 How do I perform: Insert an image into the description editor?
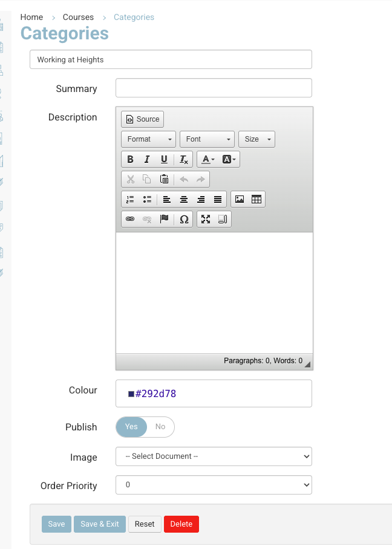point(239,199)
